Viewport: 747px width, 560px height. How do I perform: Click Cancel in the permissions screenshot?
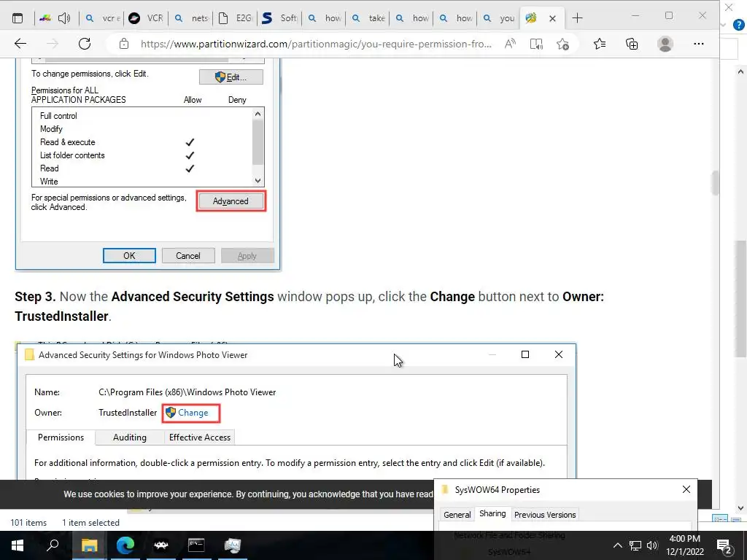point(188,256)
